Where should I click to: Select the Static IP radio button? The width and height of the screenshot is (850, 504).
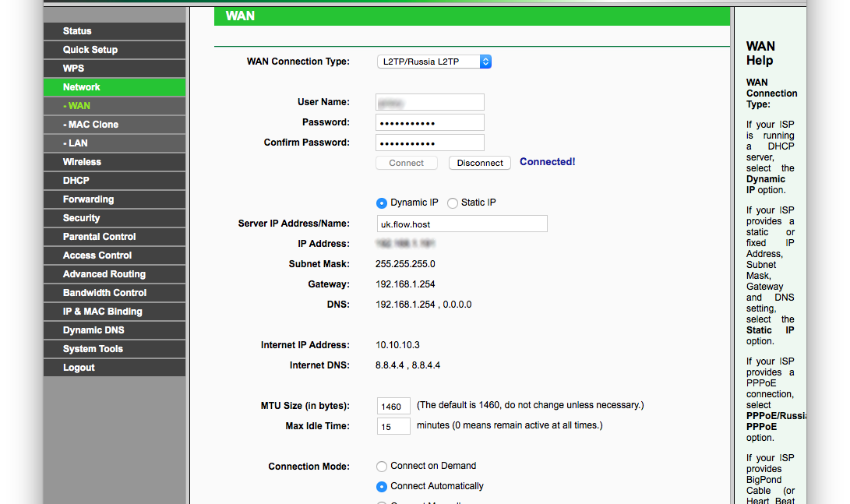pos(453,203)
